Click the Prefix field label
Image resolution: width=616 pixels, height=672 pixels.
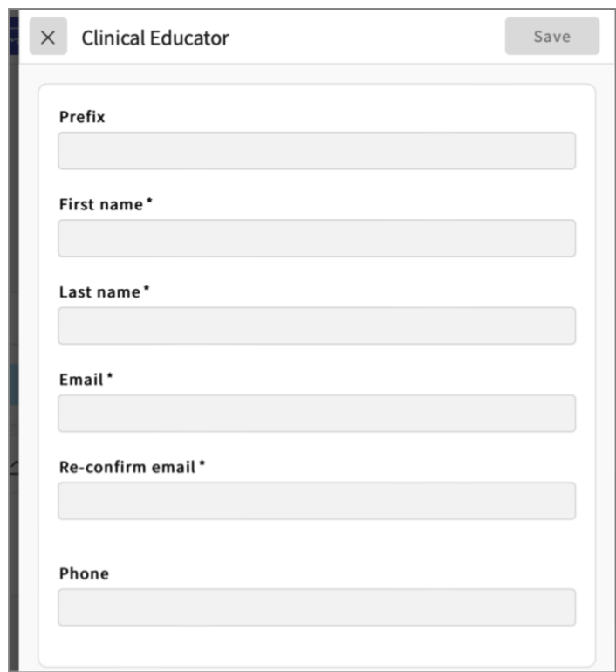point(82,116)
